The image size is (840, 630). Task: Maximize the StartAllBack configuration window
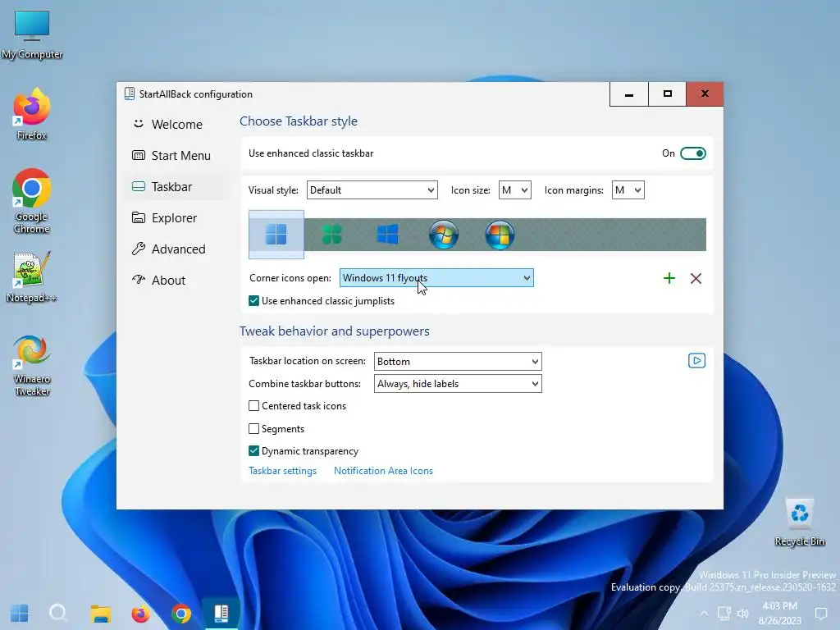(668, 94)
